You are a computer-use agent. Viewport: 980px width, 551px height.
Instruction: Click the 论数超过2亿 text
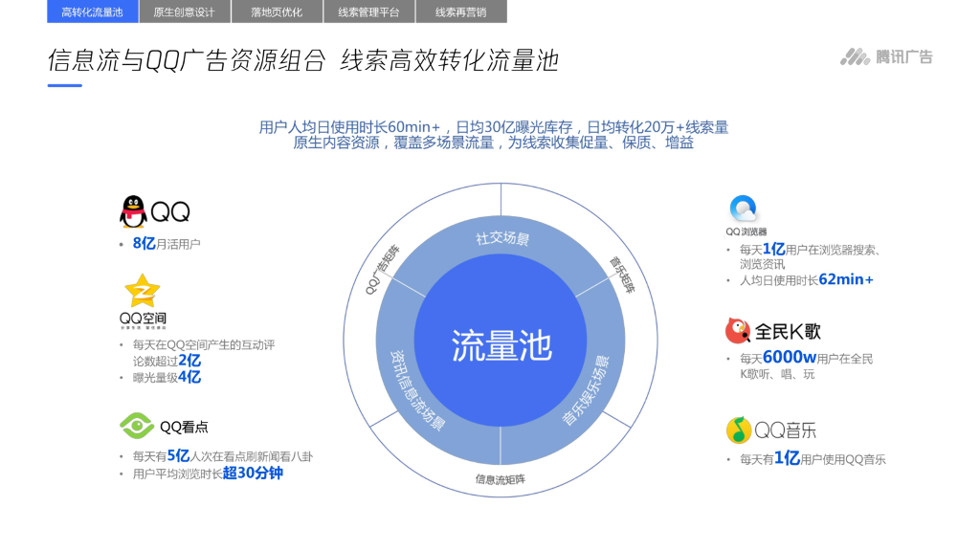[167, 361]
